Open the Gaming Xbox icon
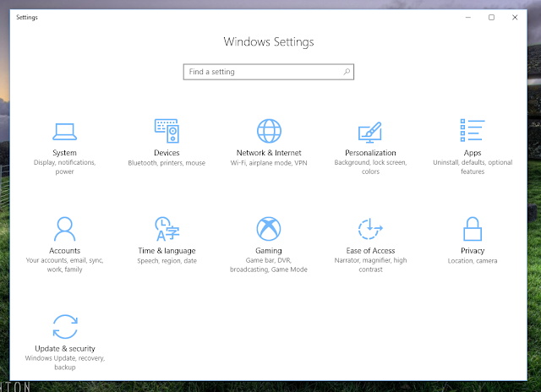 click(x=269, y=228)
